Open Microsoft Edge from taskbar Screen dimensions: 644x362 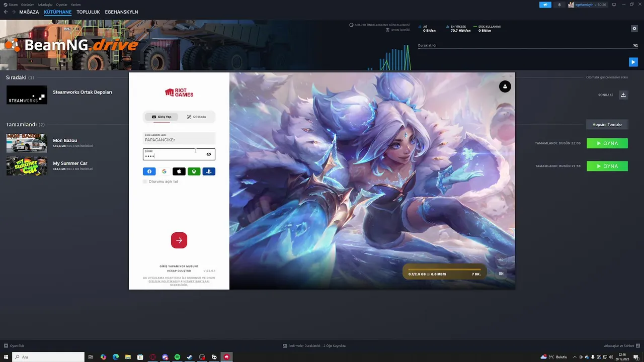pyautogui.click(x=116, y=357)
